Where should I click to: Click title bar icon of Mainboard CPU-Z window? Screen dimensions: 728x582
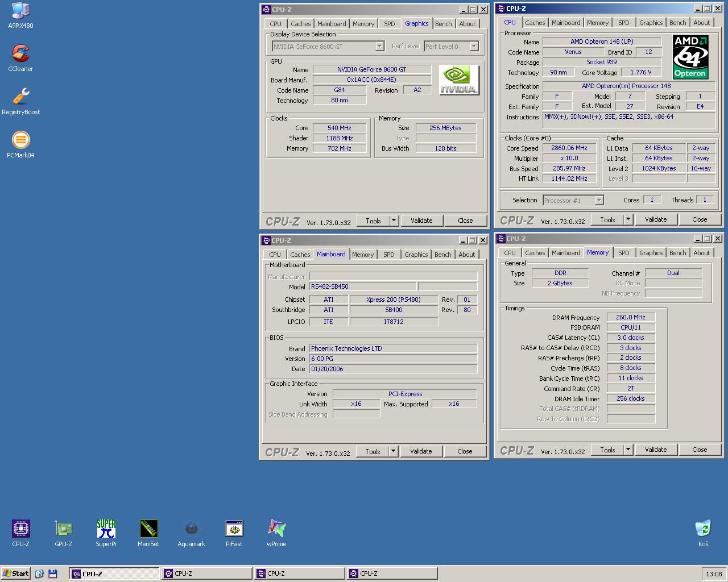coord(266,240)
